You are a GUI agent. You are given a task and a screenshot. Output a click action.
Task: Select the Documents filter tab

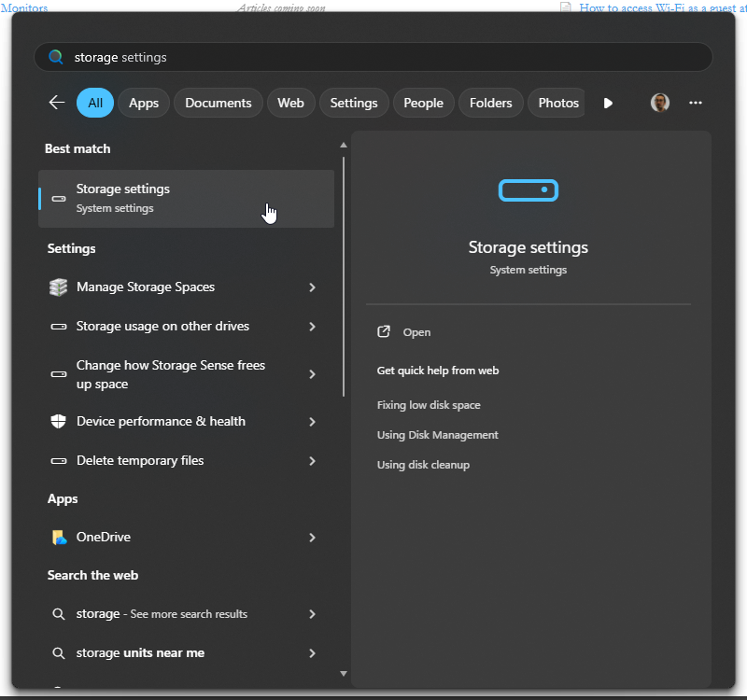click(x=218, y=103)
